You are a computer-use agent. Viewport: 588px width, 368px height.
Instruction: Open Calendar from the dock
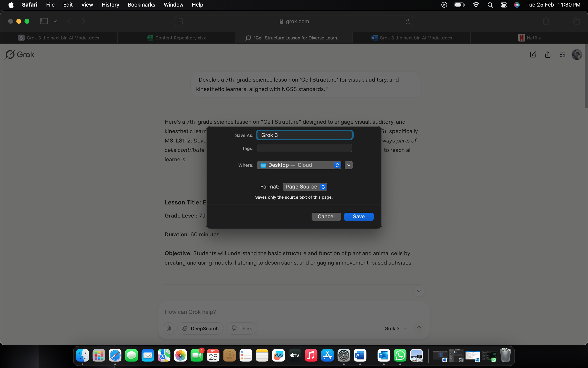(x=213, y=356)
